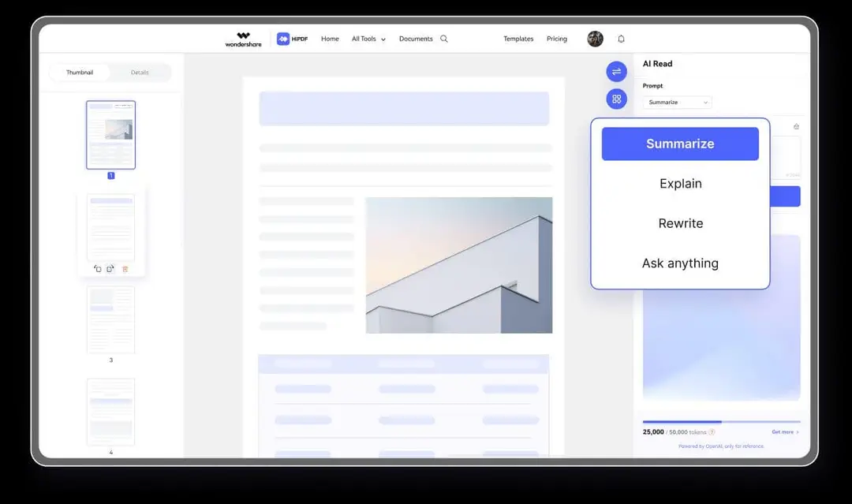Click the blue button behind the prompt list

tap(786, 196)
